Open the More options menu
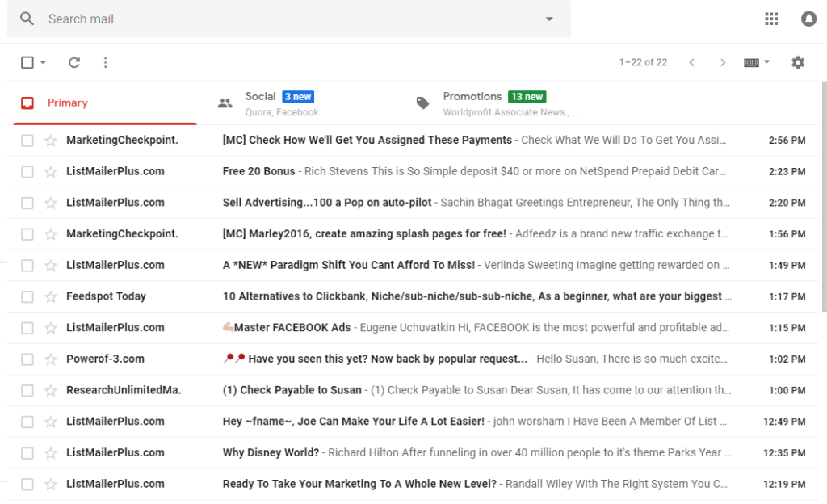The height and width of the screenshot is (504, 827). click(x=106, y=63)
